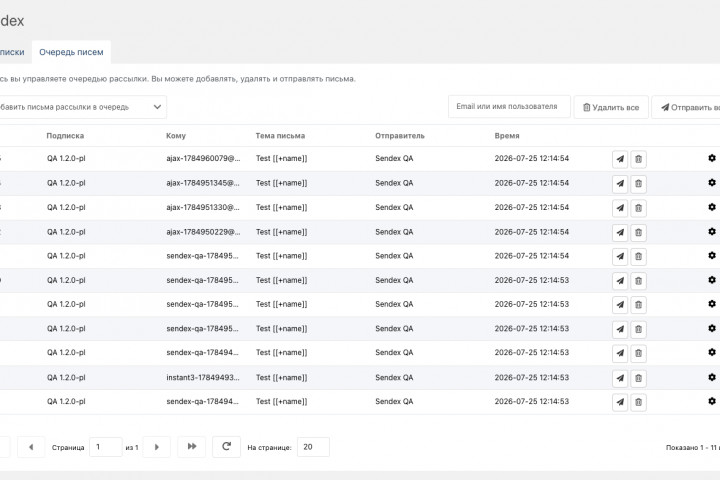720x480 pixels.
Task: Send the email queued for ajax-1784951330
Action: (x=620, y=208)
